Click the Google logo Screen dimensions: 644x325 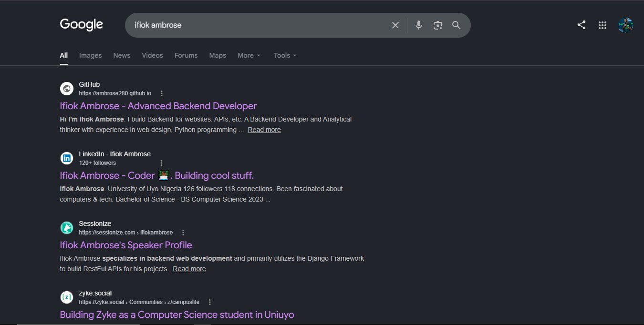point(82,25)
